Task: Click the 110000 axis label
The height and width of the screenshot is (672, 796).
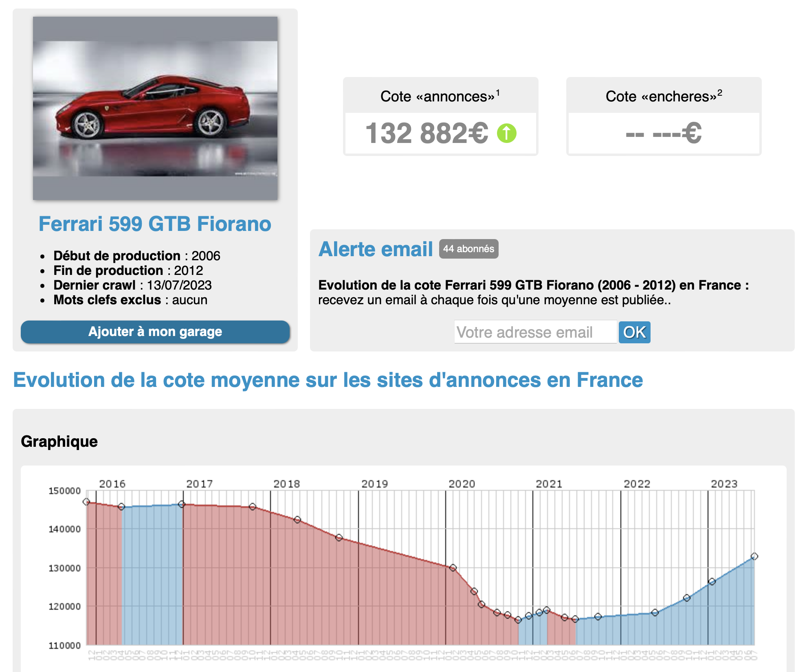Action: tap(65, 646)
